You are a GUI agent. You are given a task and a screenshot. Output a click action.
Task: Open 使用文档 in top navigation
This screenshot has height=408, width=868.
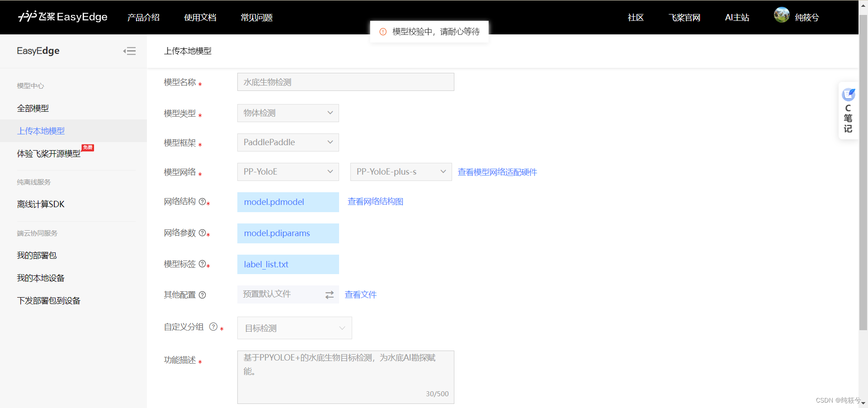click(x=200, y=17)
